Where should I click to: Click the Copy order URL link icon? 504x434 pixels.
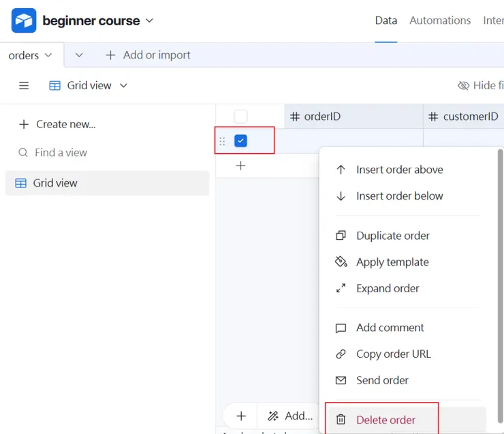[x=341, y=354]
